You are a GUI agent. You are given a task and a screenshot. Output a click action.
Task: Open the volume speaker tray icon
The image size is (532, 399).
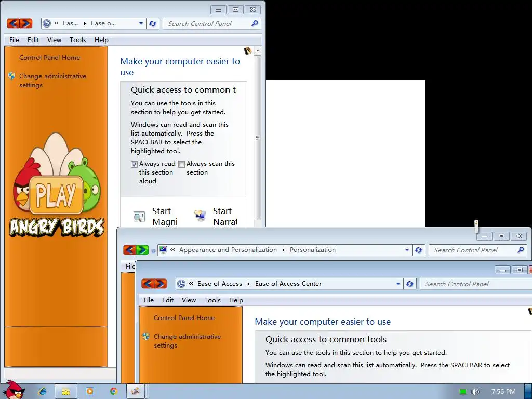coord(475,392)
